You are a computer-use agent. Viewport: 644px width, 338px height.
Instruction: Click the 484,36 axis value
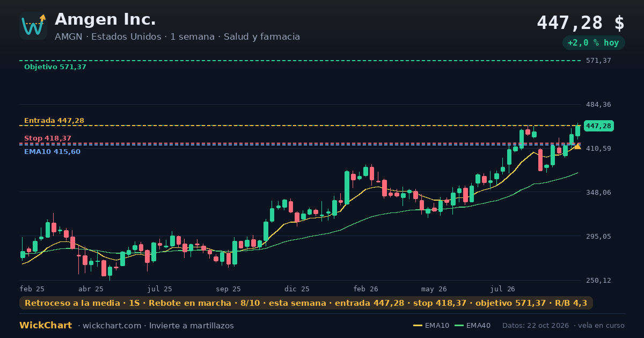598,105
